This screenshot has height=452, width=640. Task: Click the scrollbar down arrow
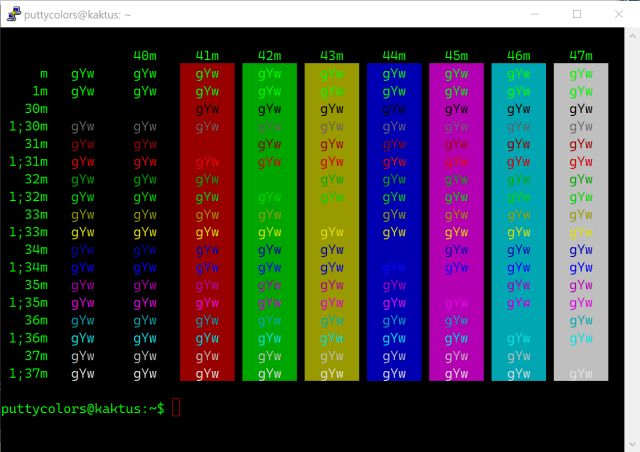pyautogui.click(x=632, y=444)
